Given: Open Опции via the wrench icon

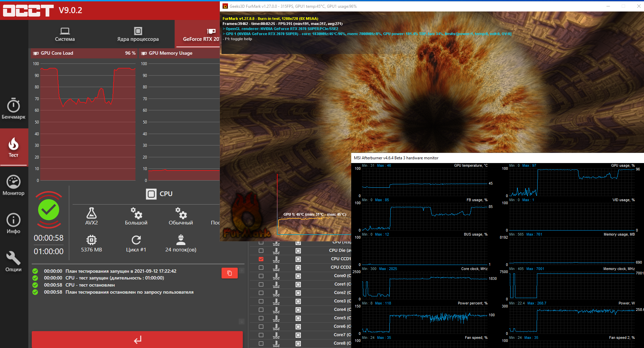Looking at the screenshot, I should [x=14, y=262].
